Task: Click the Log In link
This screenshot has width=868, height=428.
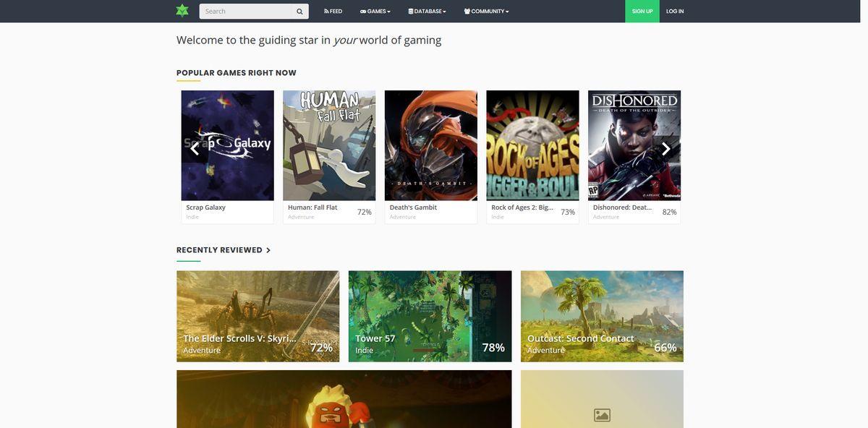Action: (x=675, y=12)
